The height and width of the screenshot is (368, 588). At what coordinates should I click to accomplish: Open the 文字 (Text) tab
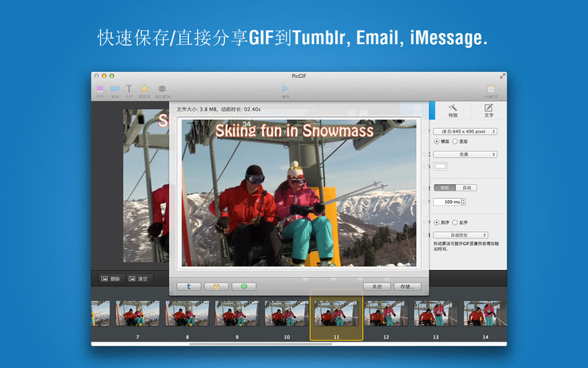tap(488, 111)
